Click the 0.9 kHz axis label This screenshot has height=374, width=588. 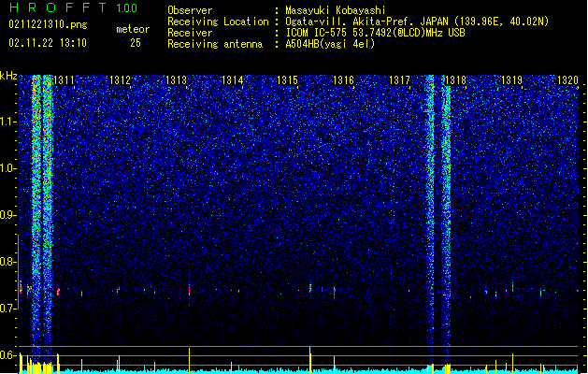[x=7, y=215]
